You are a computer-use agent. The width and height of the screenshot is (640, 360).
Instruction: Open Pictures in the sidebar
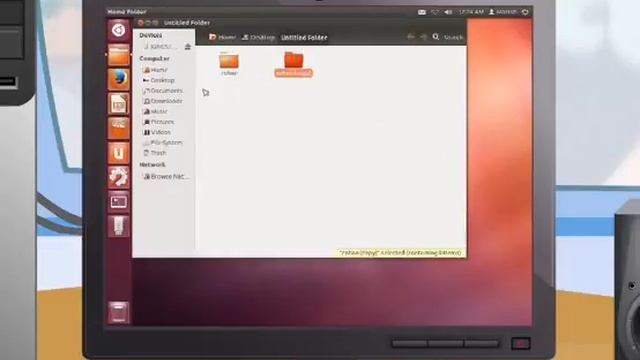[x=159, y=122]
